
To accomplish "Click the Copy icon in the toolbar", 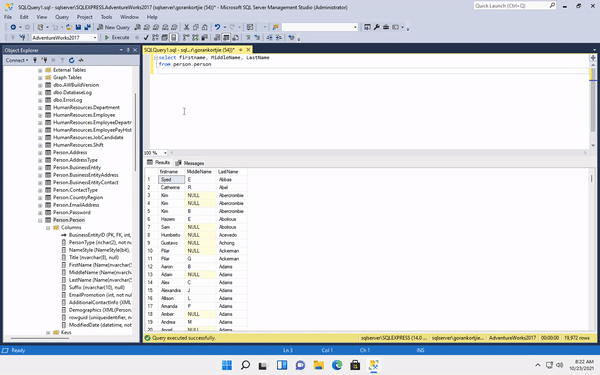I will [196, 27].
